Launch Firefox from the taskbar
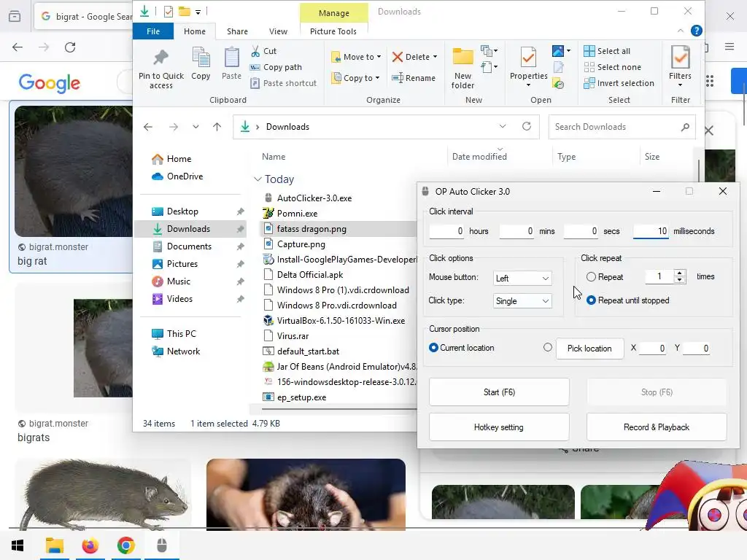 (90, 545)
